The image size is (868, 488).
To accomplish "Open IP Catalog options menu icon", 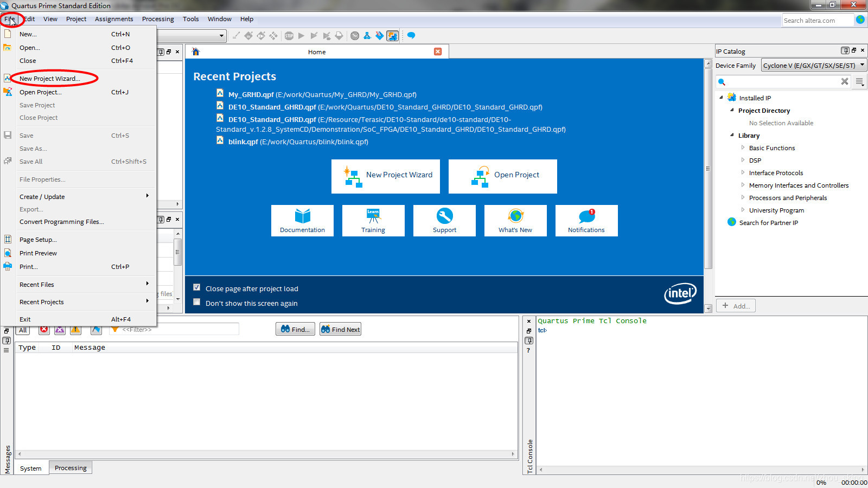I will (x=860, y=82).
